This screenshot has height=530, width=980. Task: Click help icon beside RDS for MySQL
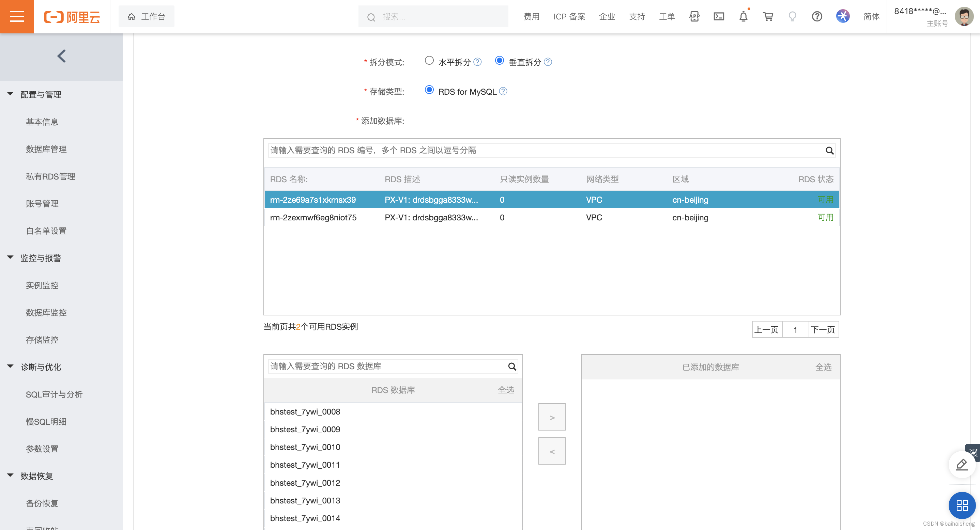point(503,91)
